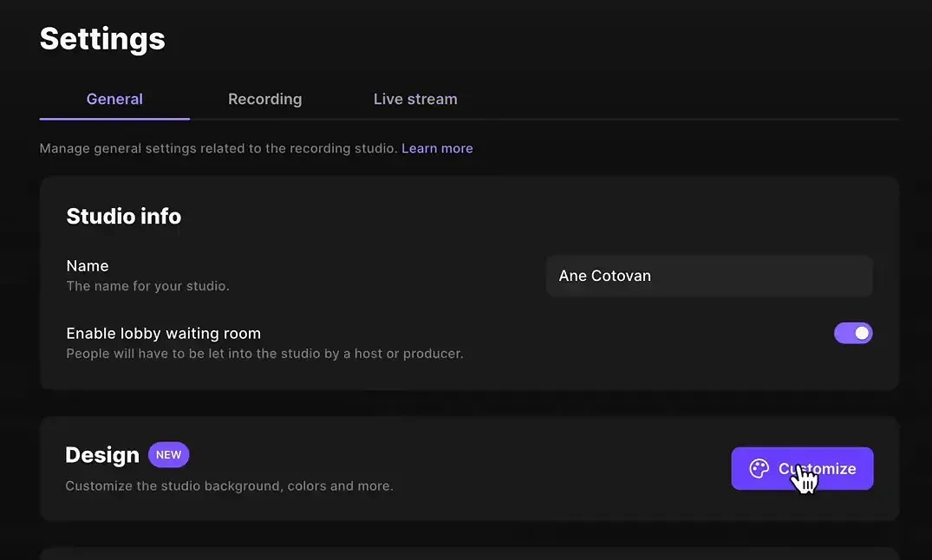Click the Settings page title
The height and width of the screenshot is (560, 932).
(x=101, y=38)
